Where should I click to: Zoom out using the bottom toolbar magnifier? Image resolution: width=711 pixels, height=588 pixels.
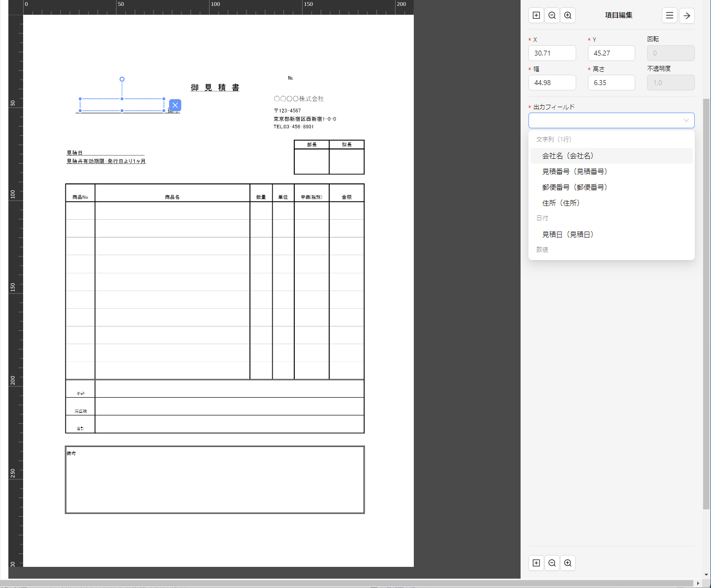tap(552, 563)
